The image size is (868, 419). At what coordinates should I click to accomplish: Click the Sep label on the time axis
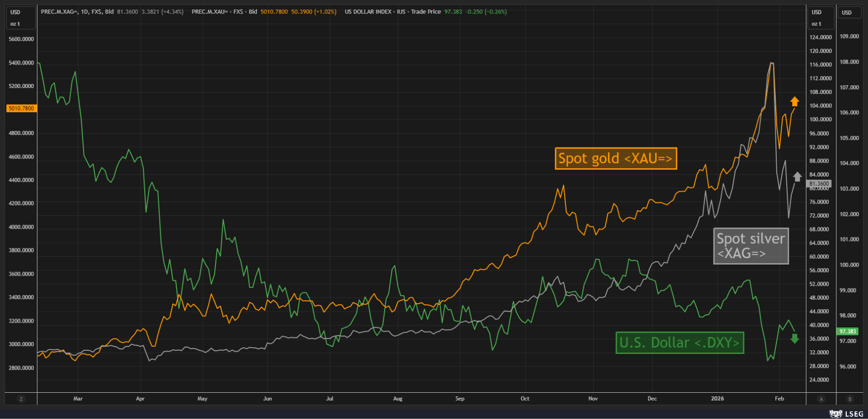460,399
